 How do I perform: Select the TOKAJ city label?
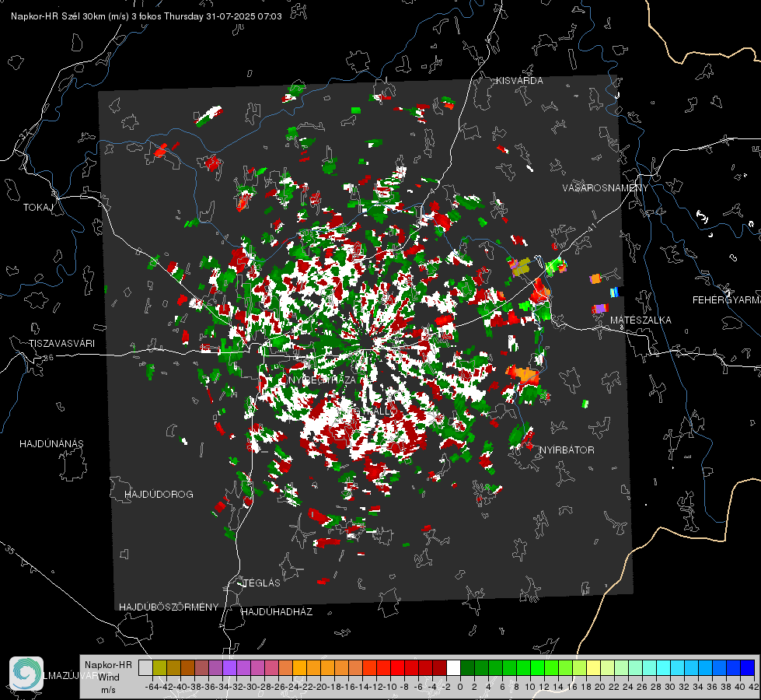(x=38, y=208)
